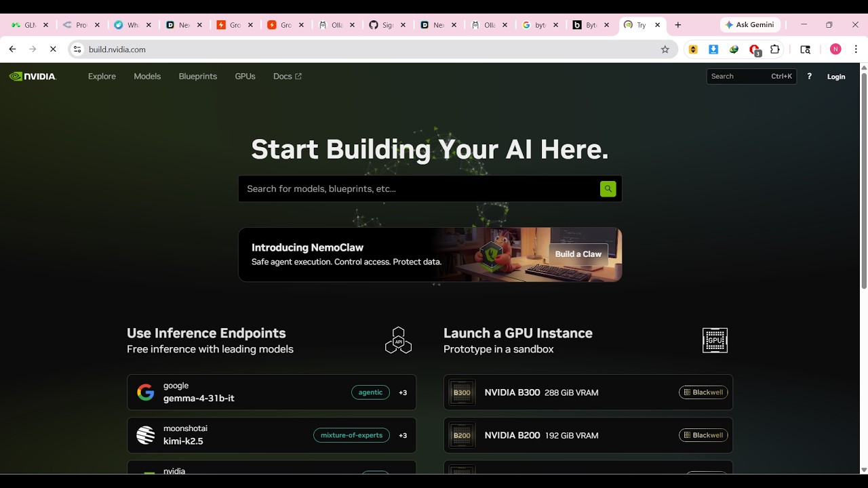Image resolution: width=868 pixels, height=488 pixels.
Task: Click the yellow shield extension icon
Action: pos(693,49)
